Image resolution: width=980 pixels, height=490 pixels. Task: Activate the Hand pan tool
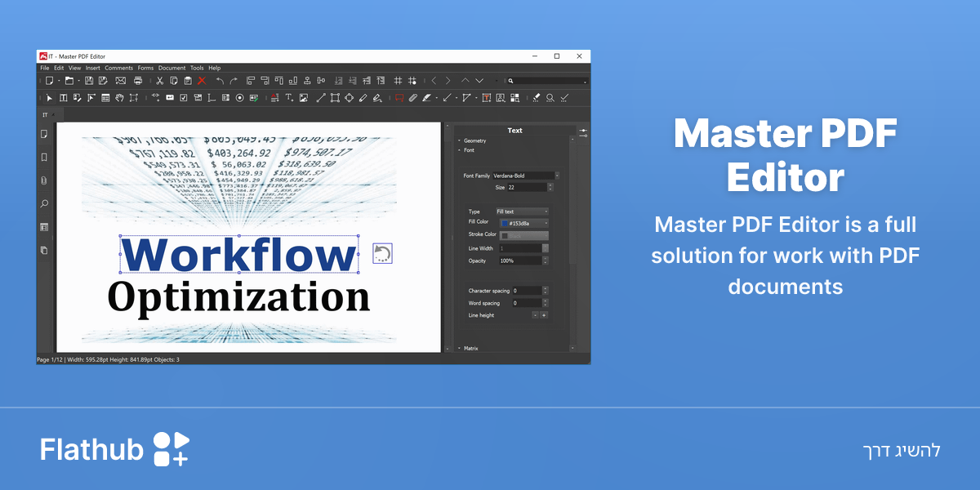pyautogui.click(x=119, y=98)
